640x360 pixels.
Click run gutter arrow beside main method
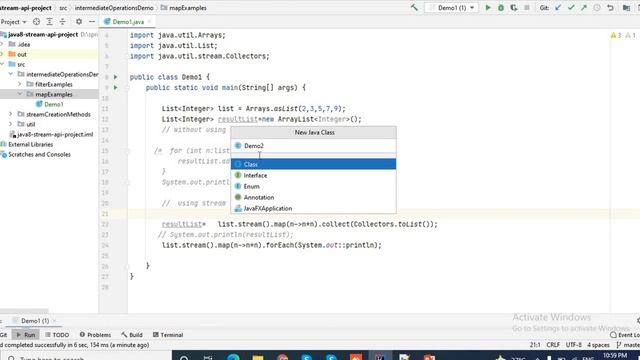coord(116,87)
